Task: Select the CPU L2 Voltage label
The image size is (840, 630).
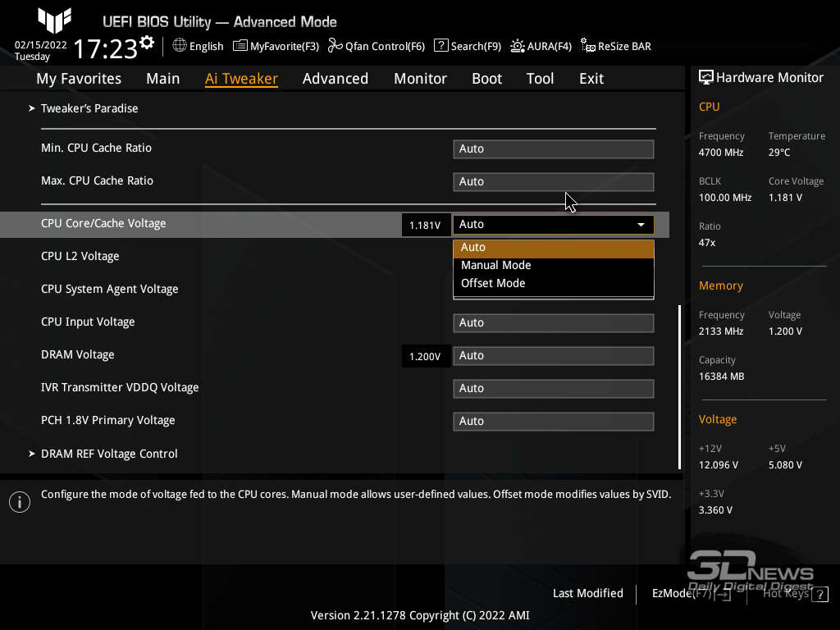Action: coord(80,256)
